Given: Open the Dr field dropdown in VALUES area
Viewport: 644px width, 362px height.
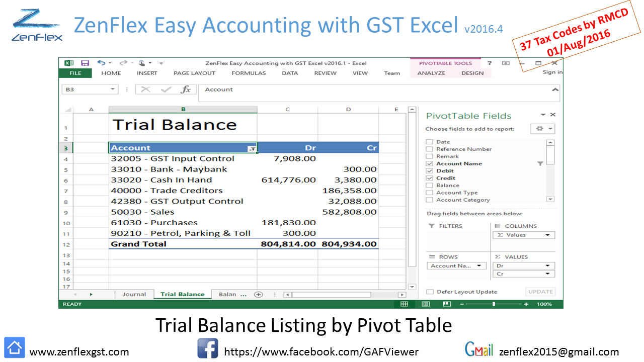Looking at the screenshot, I should click(547, 266).
